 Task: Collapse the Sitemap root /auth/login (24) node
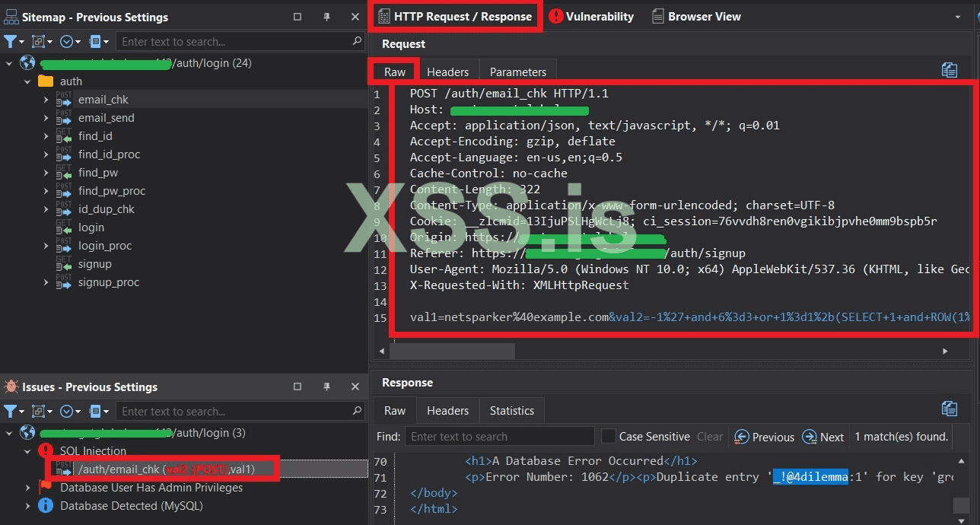click(x=9, y=63)
